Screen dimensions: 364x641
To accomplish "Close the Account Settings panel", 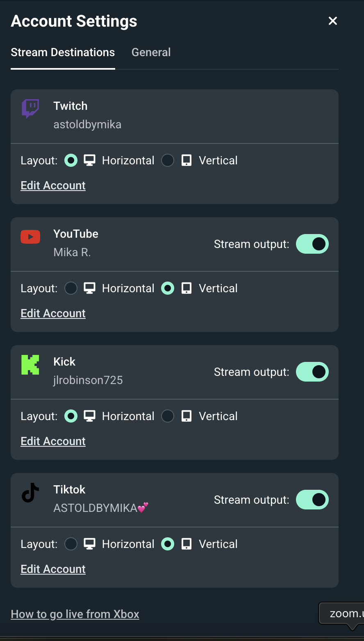I will (x=333, y=21).
